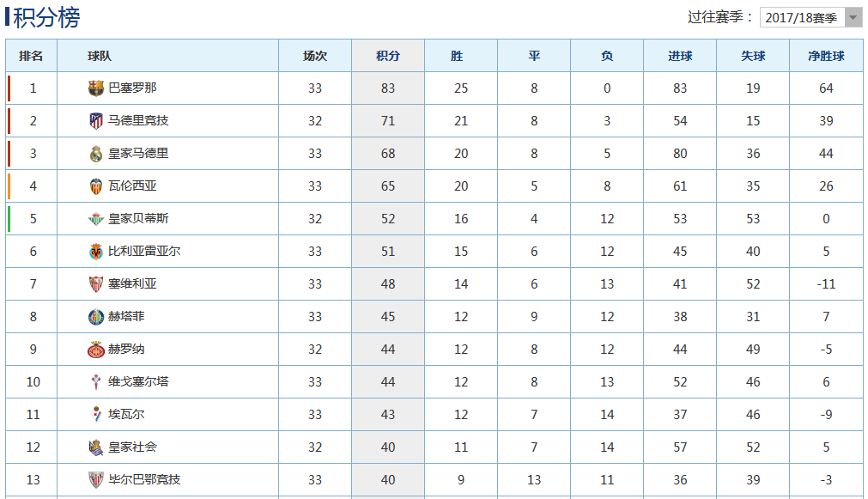868x499 pixels.
Task: Click the Sevilla club crest icon
Action: tap(96, 283)
